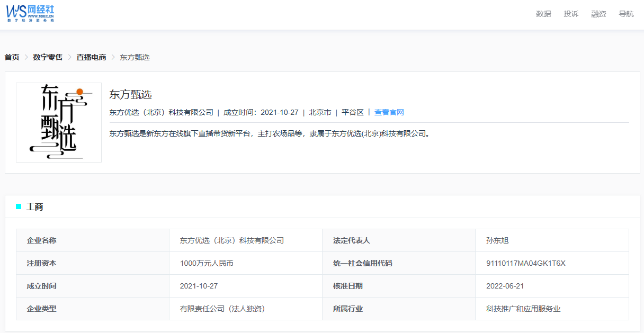Select the 成立时间 label in table
The width and height of the screenshot is (644, 333).
click(x=93, y=286)
